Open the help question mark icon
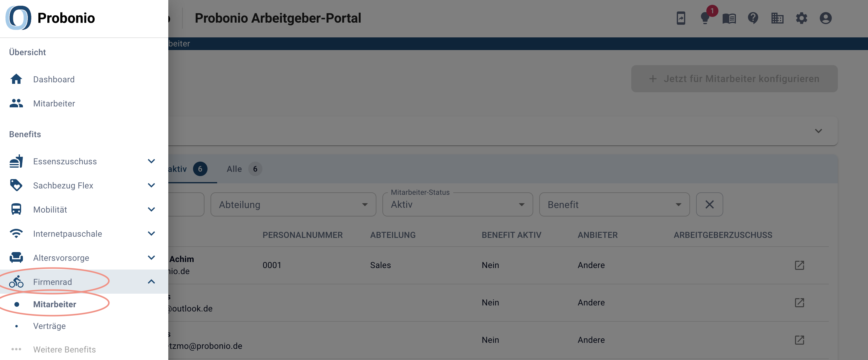Image resolution: width=868 pixels, height=360 pixels. click(753, 18)
